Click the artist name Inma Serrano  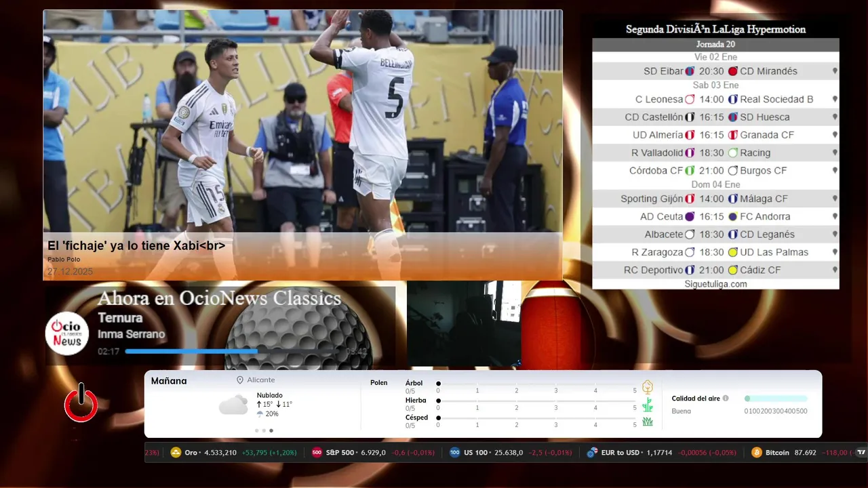click(131, 334)
